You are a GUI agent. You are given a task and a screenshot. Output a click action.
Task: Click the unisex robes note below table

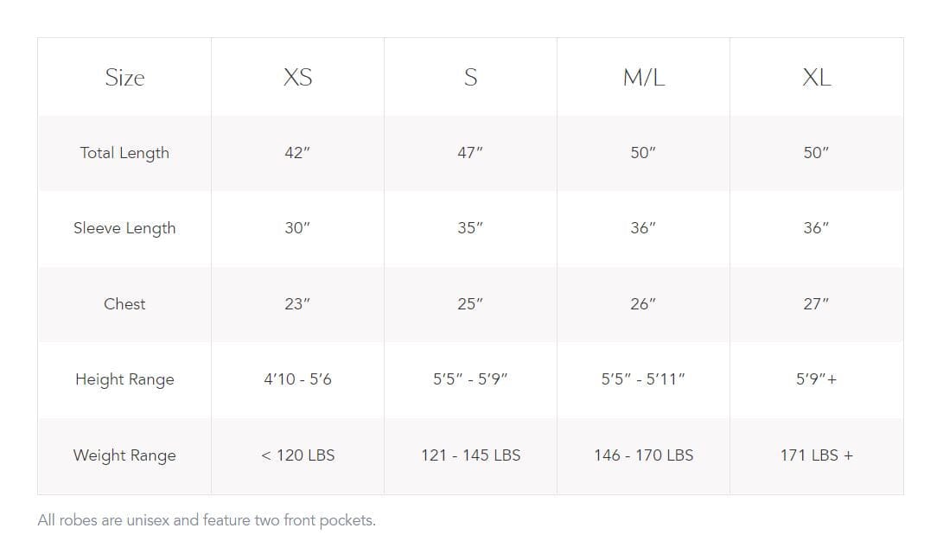pyautogui.click(x=207, y=520)
